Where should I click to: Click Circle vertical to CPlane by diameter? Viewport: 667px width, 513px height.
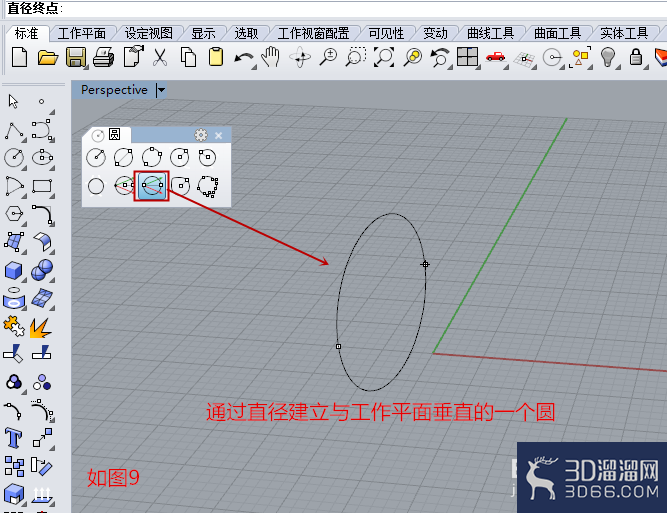point(152,186)
